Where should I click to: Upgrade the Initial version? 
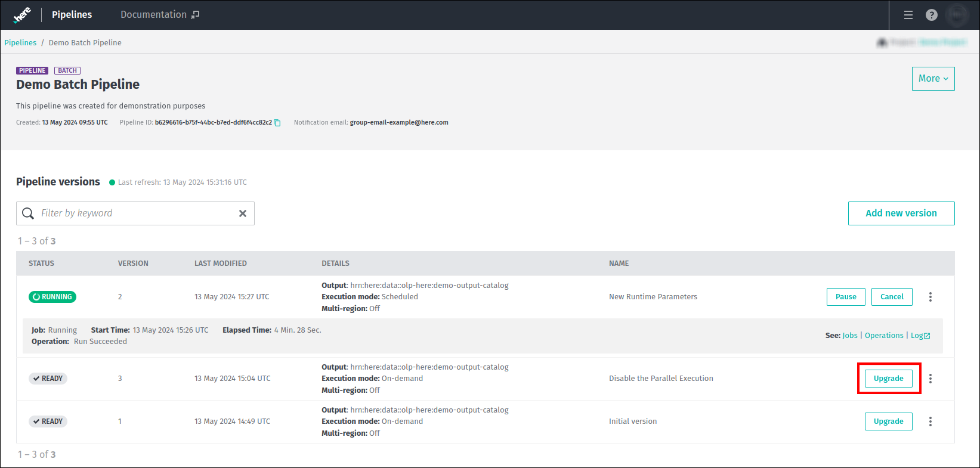pos(889,421)
